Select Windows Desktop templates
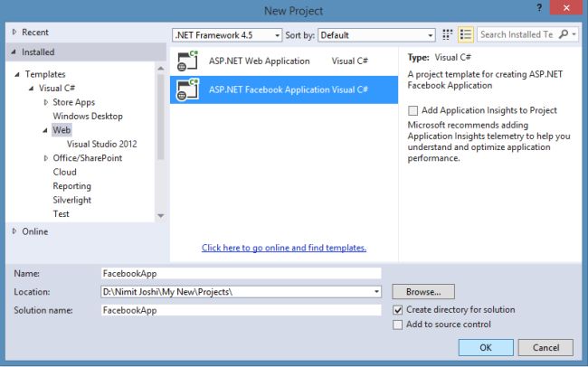Screen dimensions: 588x367 (88, 117)
